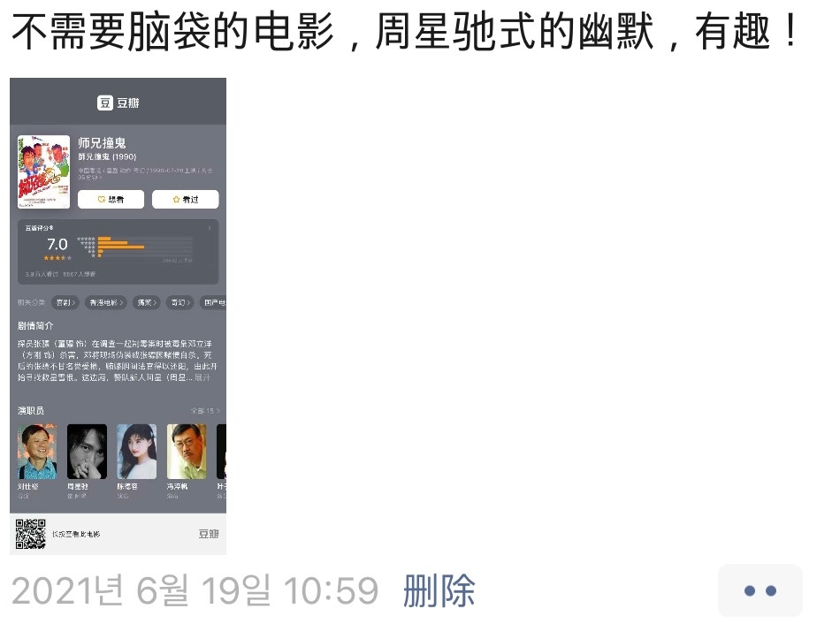Screen dimensions: 840x639
Task: Expand the plot summary via 展开
Action: (x=202, y=377)
